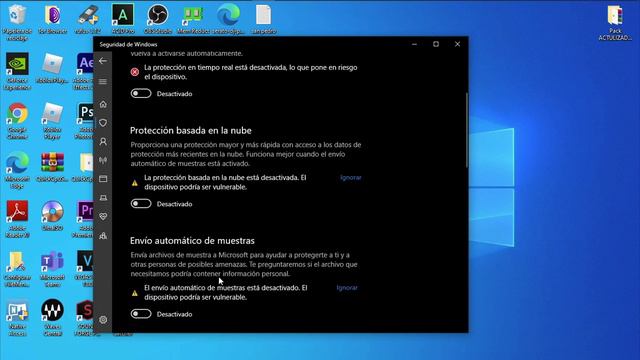This screenshot has height=360, width=640.
Task: Open 'san pedro' file on the desktop
Action: click(x=264, y=20)
